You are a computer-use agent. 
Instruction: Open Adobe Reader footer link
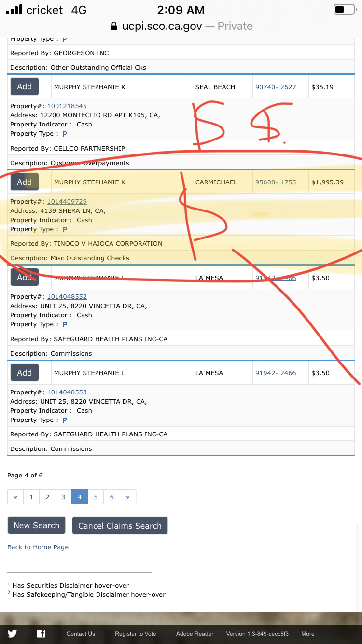(195, 634)
